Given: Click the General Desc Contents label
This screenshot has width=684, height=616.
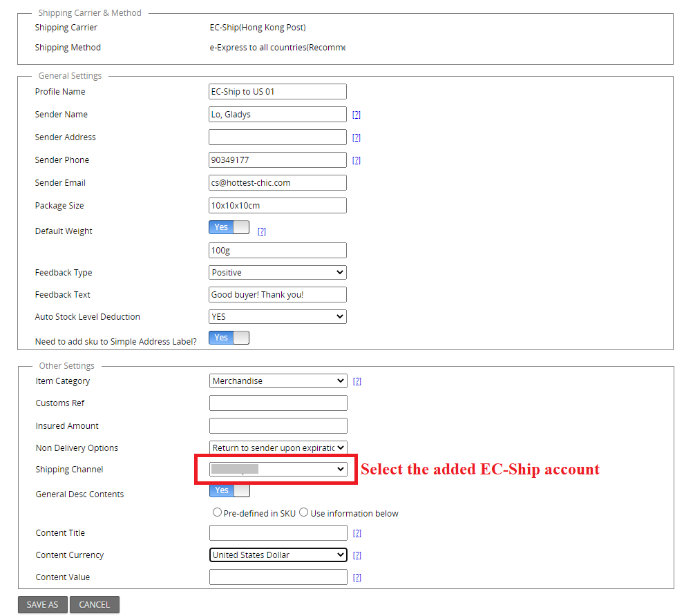Looking at the screenshot, I should [80, 494].
